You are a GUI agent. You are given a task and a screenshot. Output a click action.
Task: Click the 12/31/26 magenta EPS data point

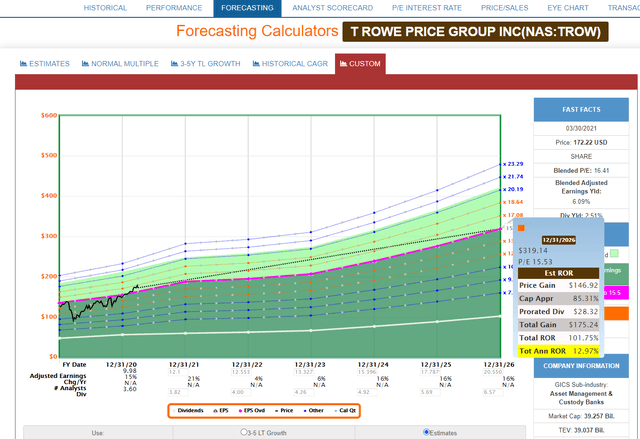[x=500, y=229]
